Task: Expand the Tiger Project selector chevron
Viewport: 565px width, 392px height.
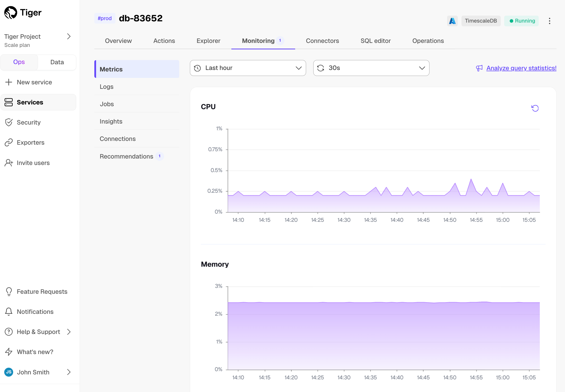Action: (69, 36)
